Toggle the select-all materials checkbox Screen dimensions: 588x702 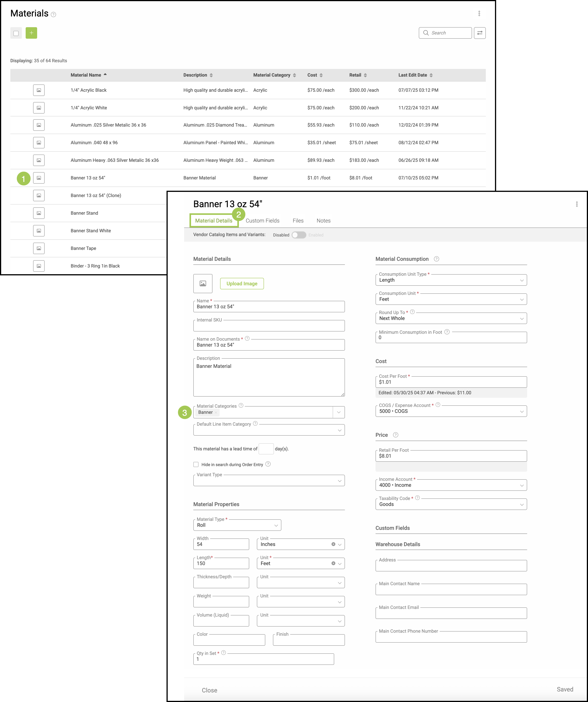click(x=16, y=33)
